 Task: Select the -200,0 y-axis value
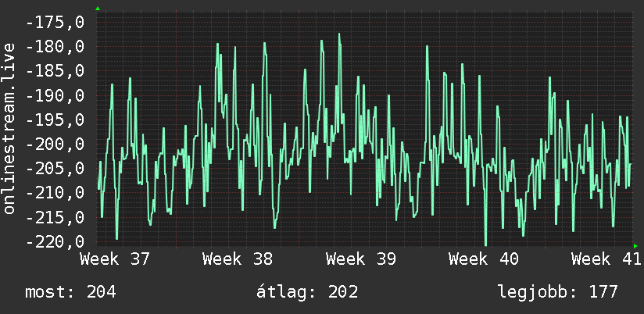55,145
